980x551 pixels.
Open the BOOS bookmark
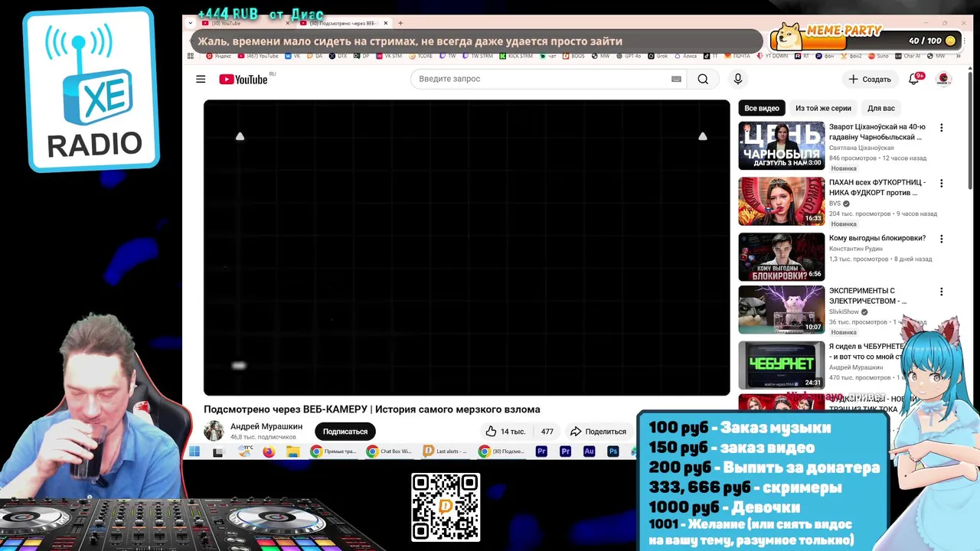573,56
